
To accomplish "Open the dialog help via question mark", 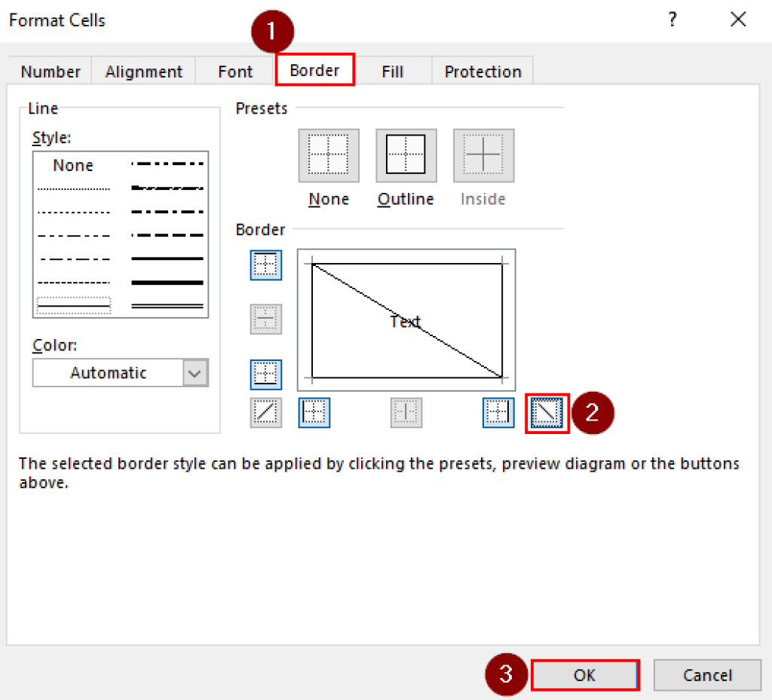I will [x=672, y=20].
